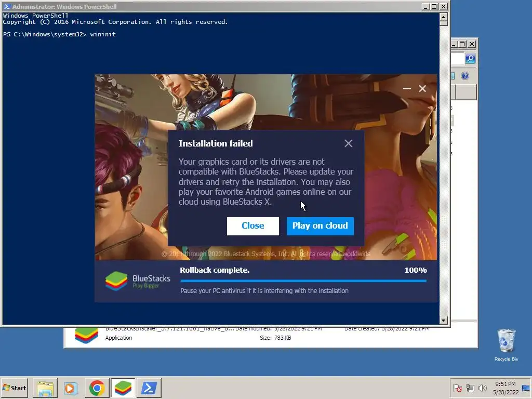Maximize the Explorer window behind PowerShell

coord(462,44)
